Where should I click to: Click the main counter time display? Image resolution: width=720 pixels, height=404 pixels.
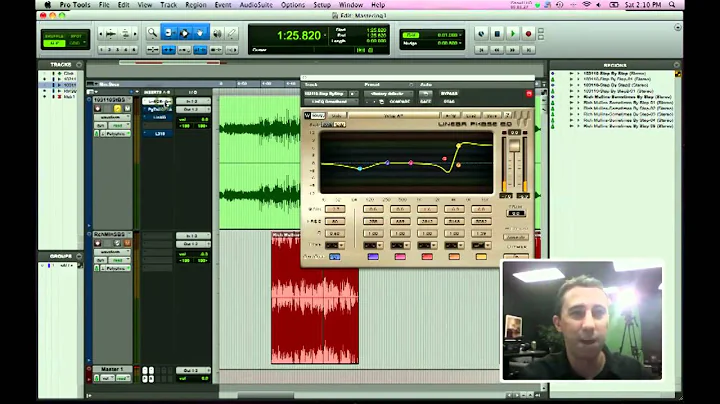pyautogui.click(x=298, y=35)
